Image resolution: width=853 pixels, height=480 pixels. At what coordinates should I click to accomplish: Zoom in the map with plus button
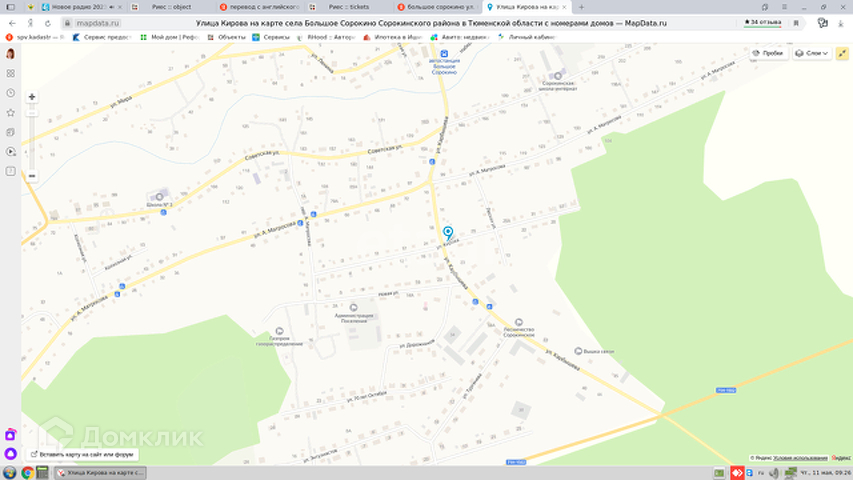(32, 97)
